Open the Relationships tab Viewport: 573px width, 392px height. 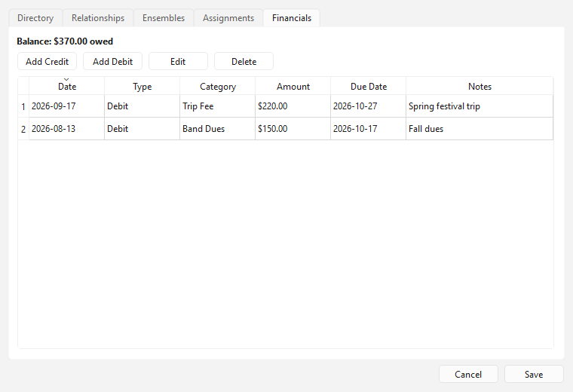click(x=98, y=18)
